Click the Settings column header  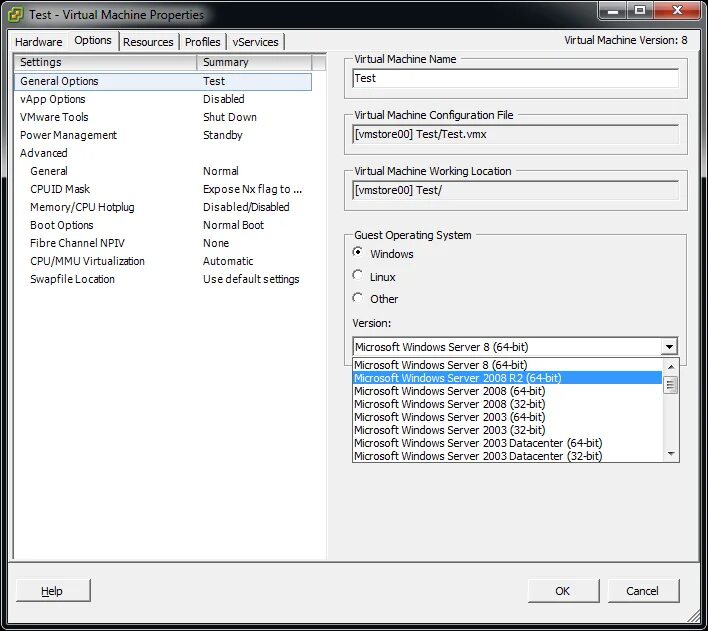(x=106, y=62)
